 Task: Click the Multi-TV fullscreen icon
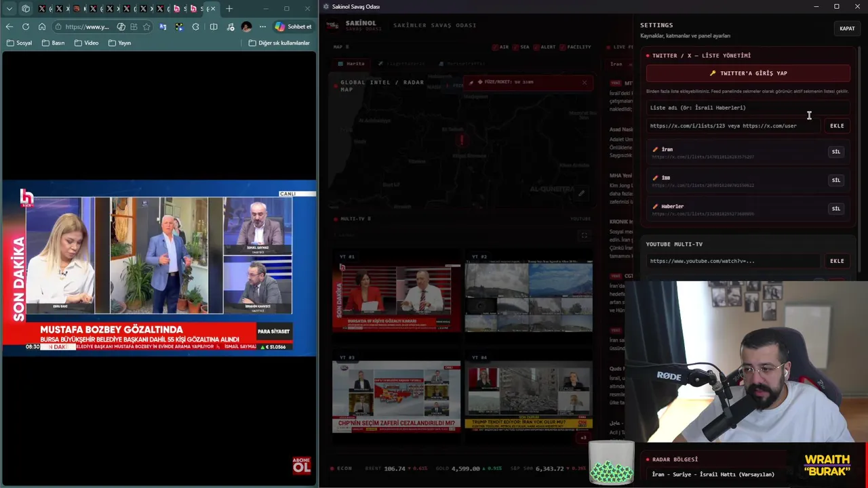(x=584, y=235)
